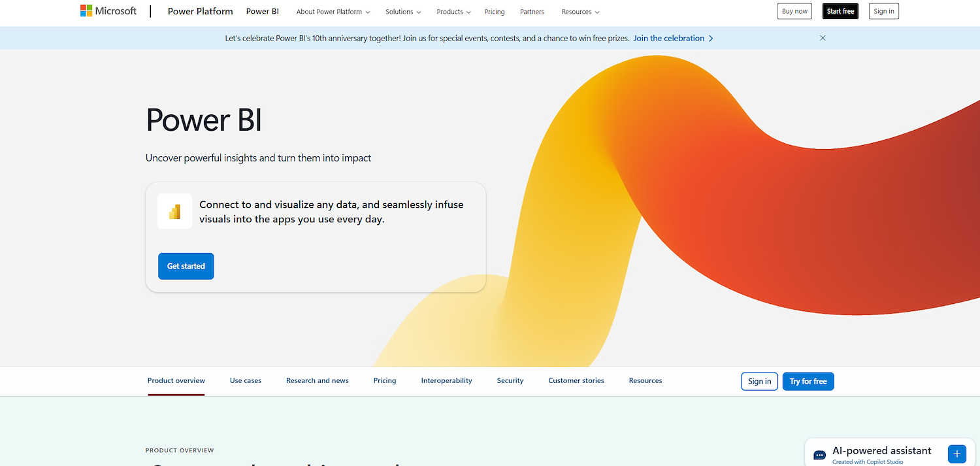Click the Power BI product icon in card
Viewport: 980px width, 466px height.
point(174,211)
